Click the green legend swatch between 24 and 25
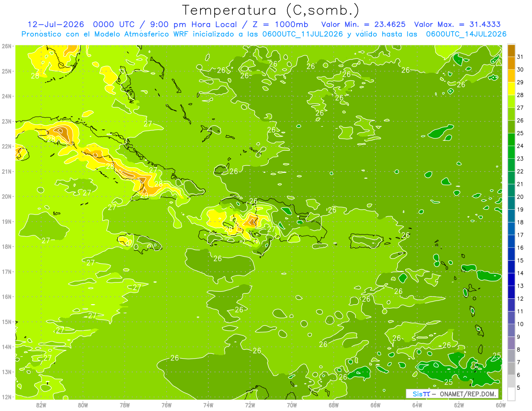The image size is (532, 411). [x=511, y=139]
